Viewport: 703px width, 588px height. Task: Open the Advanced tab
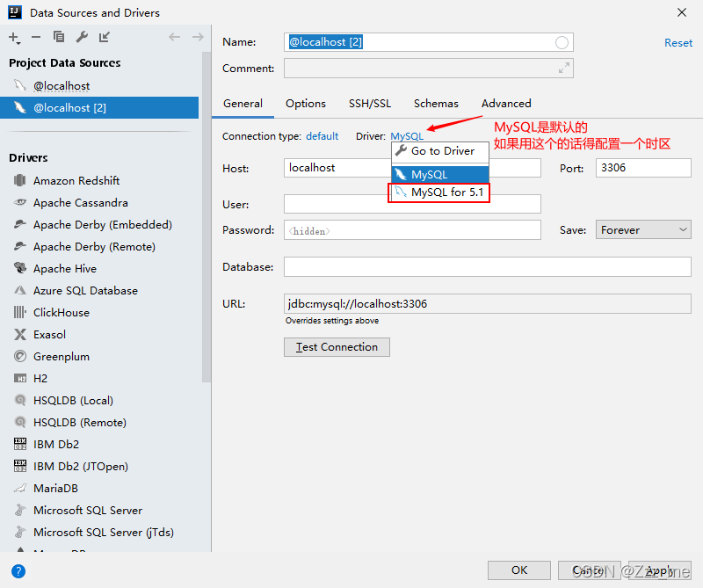pos(506,104)
